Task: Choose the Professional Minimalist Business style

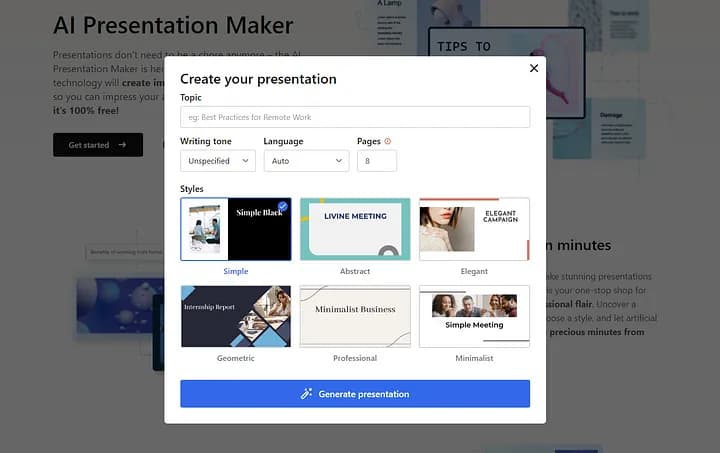Action: click(x=355, y=316)
